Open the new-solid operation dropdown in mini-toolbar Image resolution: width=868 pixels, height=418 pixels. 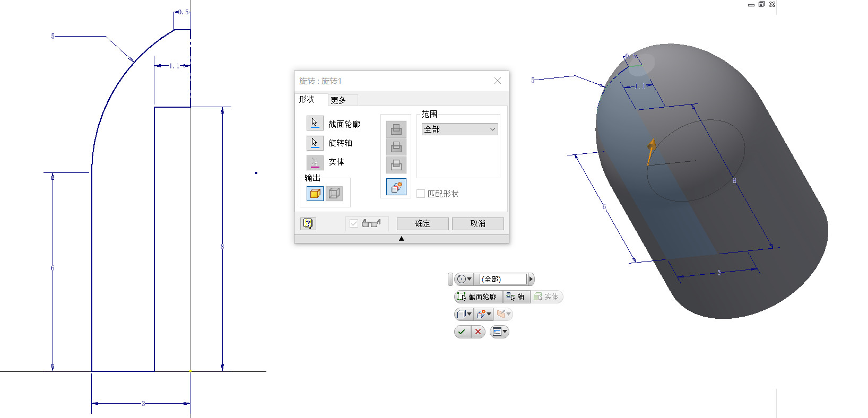[x=484, y=314]
